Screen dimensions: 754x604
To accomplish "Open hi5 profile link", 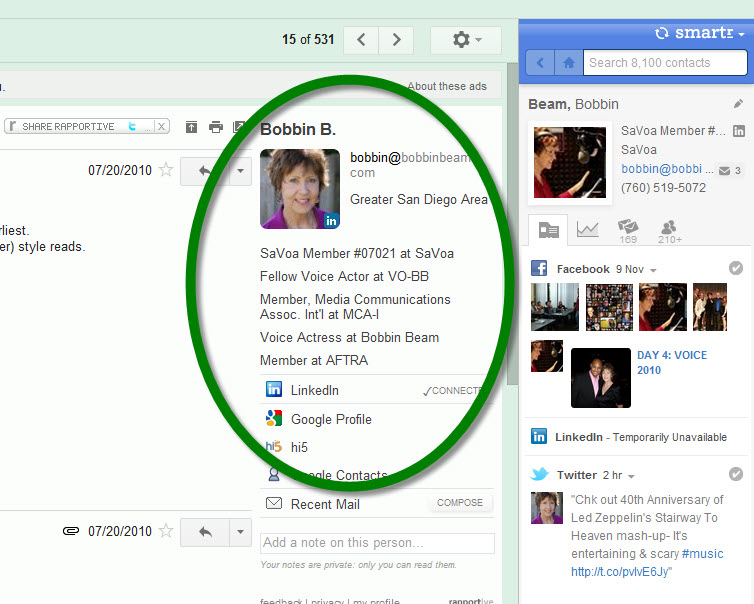I will tap(299, 447).
